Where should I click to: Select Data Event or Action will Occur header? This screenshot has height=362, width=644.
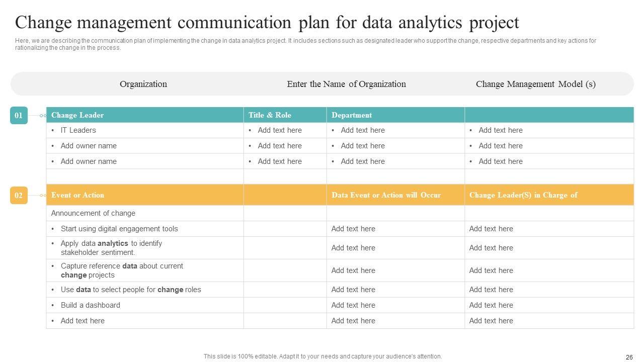(386, 195)
